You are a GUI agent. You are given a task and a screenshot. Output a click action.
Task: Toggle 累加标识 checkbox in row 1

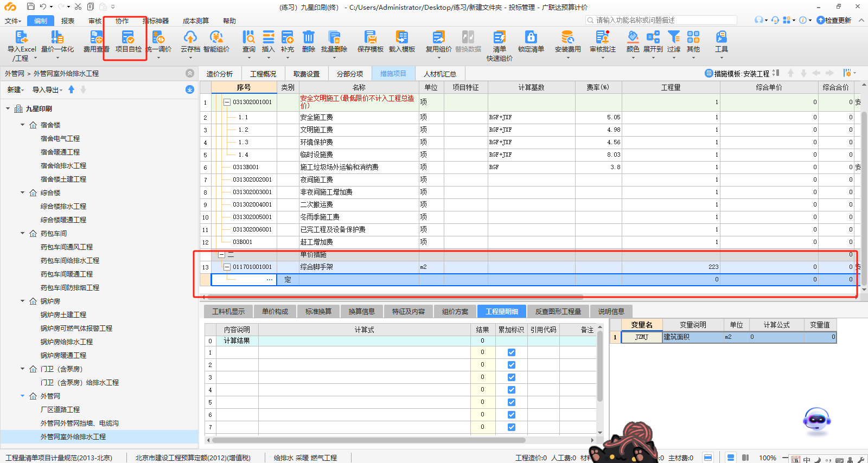point(511,352)
